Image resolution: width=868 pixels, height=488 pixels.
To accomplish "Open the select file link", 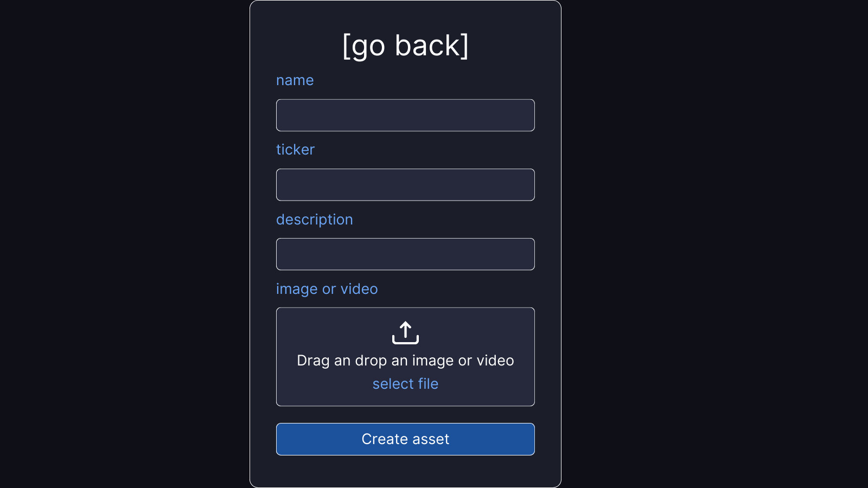I will coord(405,384).
